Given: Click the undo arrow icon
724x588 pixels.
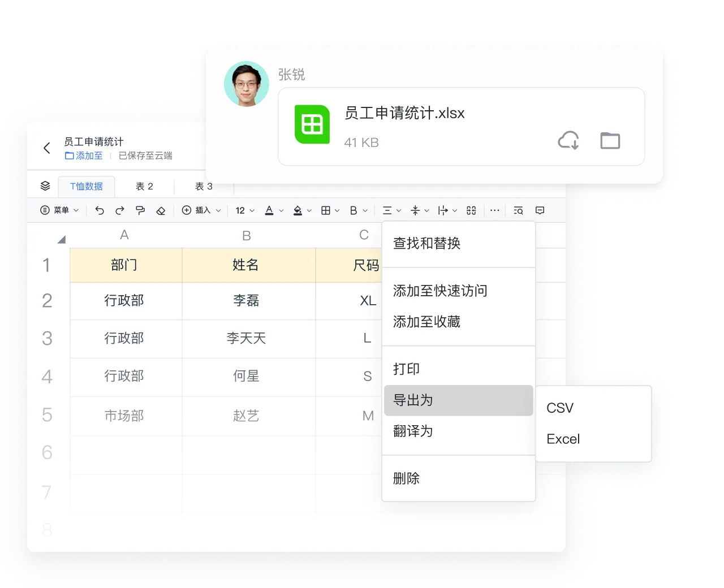Looking at the screenshot, I should coord(100,210).
